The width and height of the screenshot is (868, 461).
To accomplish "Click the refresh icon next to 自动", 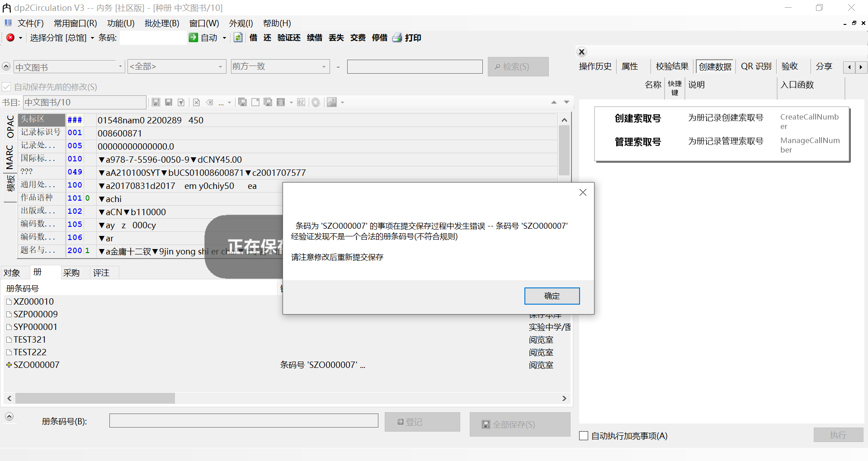I will (x=238, y=38).
